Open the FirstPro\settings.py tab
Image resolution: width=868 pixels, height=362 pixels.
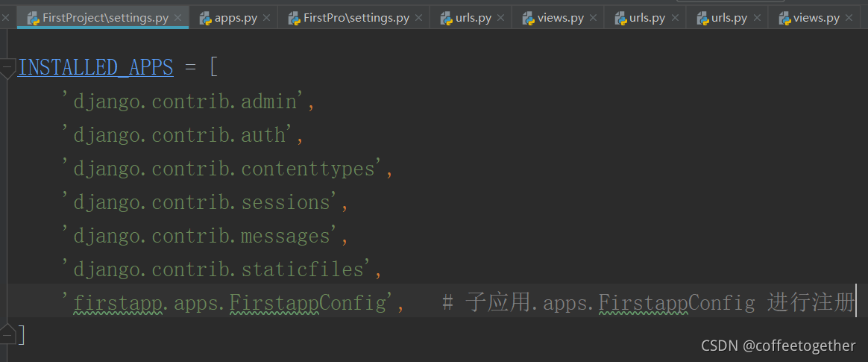pos(356,18)
